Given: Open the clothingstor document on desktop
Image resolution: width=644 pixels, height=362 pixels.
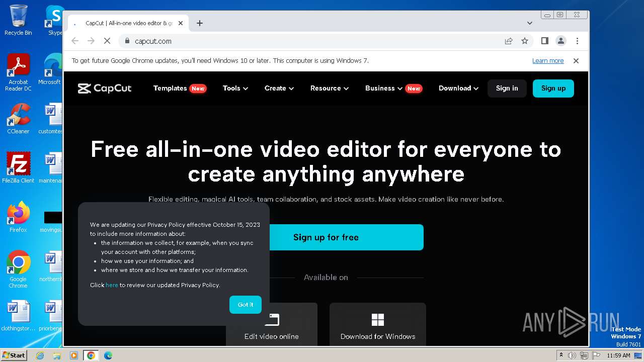Looking at the screenshot, I should 18,316.
